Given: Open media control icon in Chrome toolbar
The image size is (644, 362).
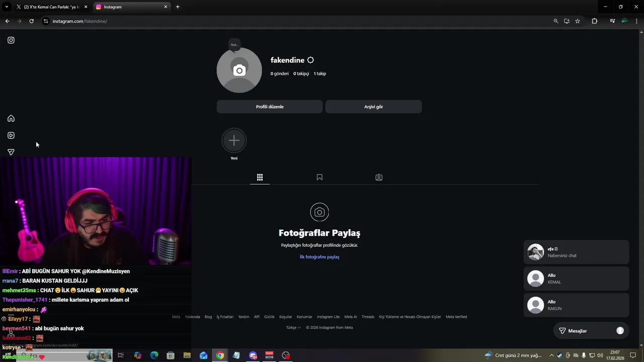Looking at the screenshot, I should point(612,21).
